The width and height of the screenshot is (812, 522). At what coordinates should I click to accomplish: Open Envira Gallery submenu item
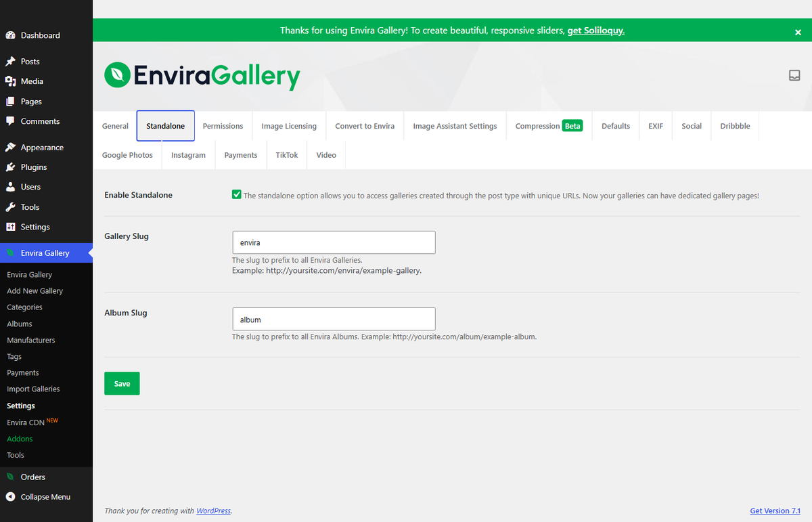29,275
